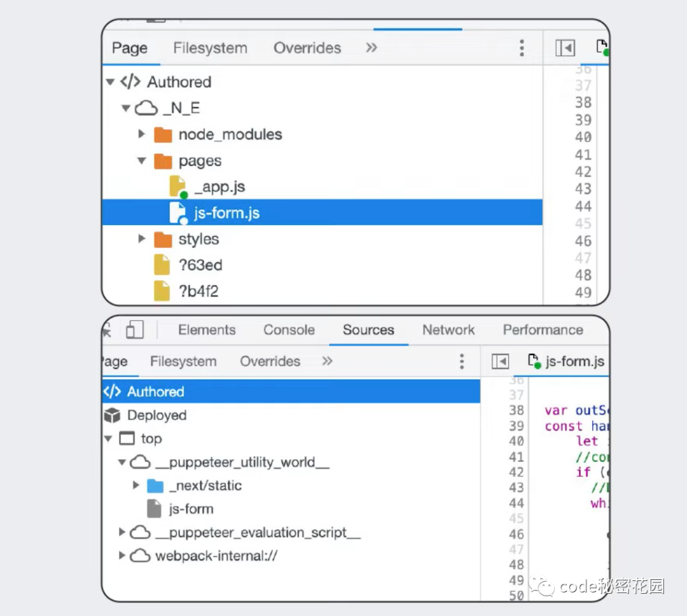Toggle device toolbar icon
Screen dimensions: 687x616
pyautogui.click(x=134, y=330)
